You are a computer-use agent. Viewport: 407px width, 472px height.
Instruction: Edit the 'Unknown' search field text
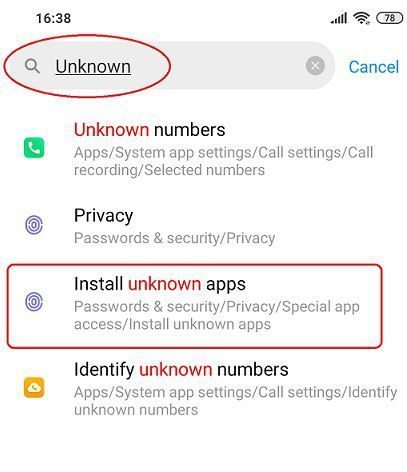93,66
